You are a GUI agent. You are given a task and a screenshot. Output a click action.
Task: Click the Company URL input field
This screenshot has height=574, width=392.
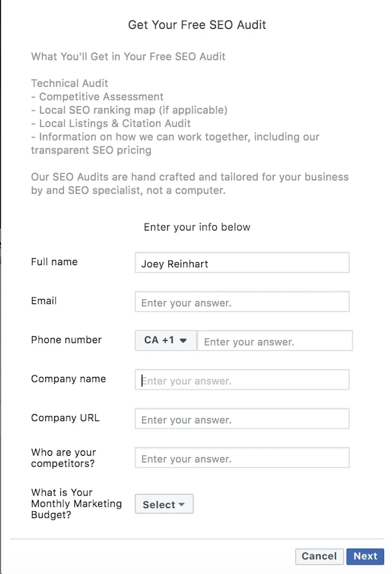242,419
